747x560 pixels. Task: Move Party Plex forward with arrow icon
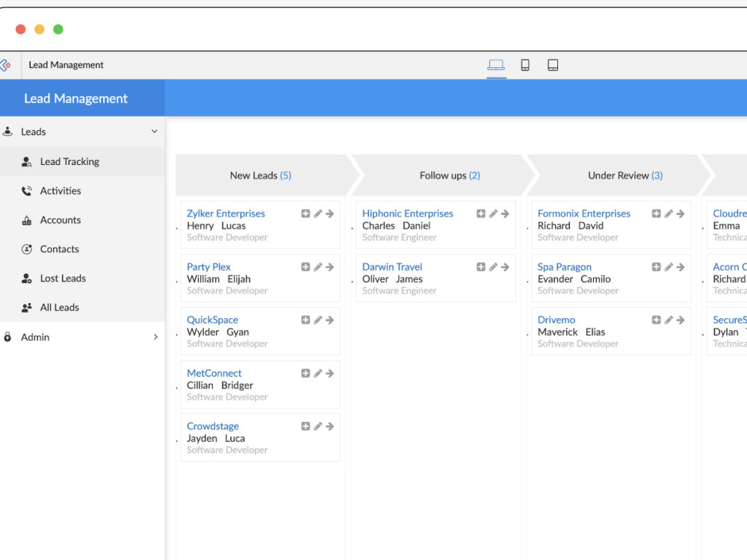(x=329, y=267)
